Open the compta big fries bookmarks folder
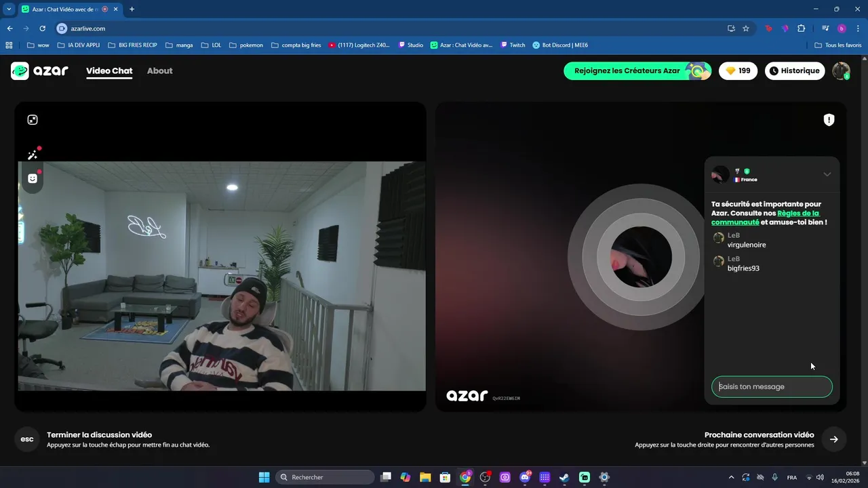Image resolution: width=868 pixels, height=488 pixels. 296,45
